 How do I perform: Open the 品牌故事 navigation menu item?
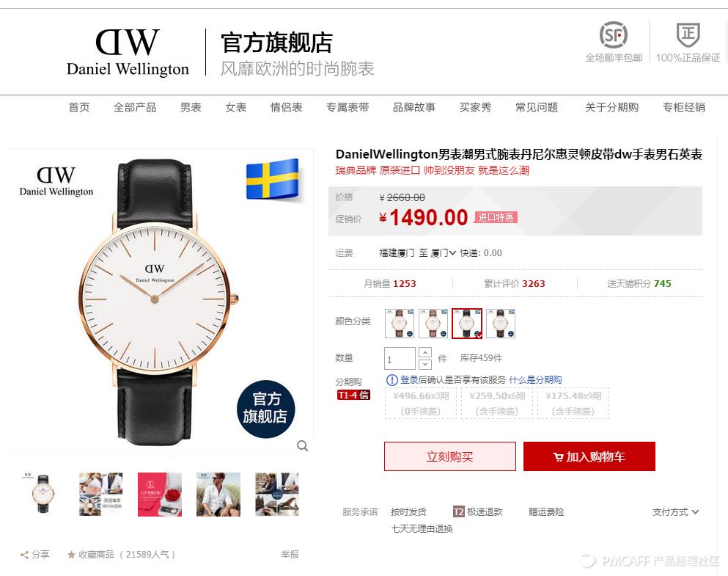(x=414, y=107)
